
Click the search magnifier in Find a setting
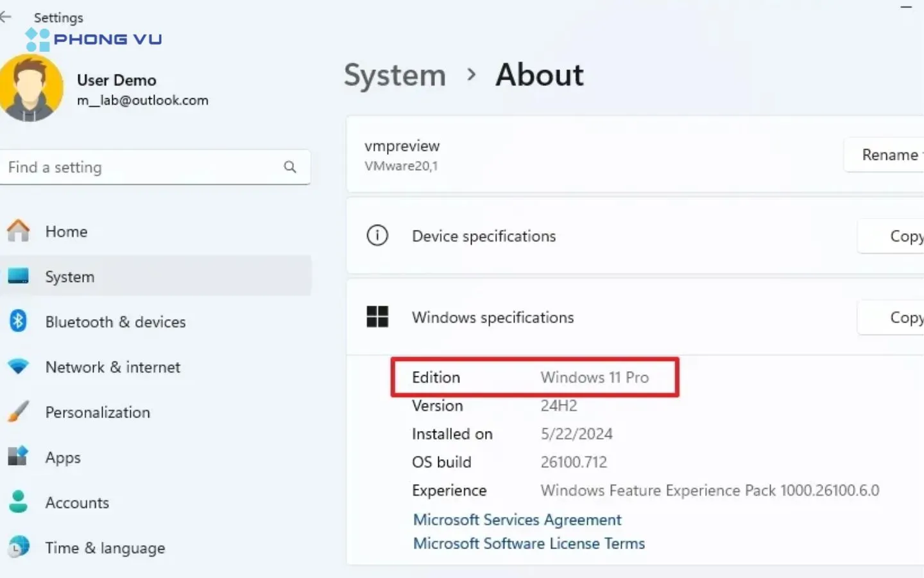pos(290,167)
